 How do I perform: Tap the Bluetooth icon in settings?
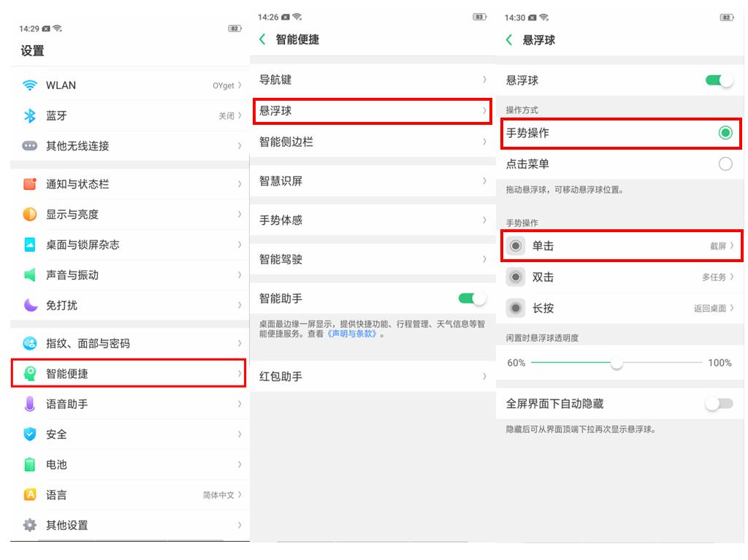(x=30, y=115)
